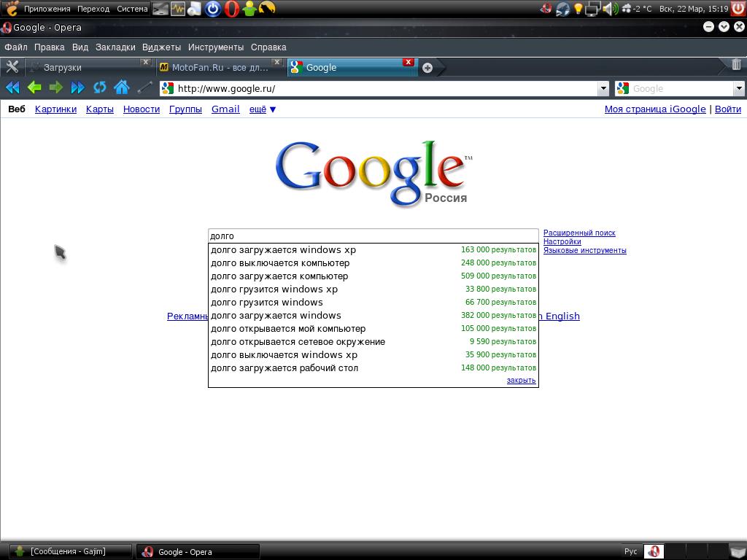747x560 pixels.
Task: Click the Google search field in toolbar
Action: click(x=675, y=88)
